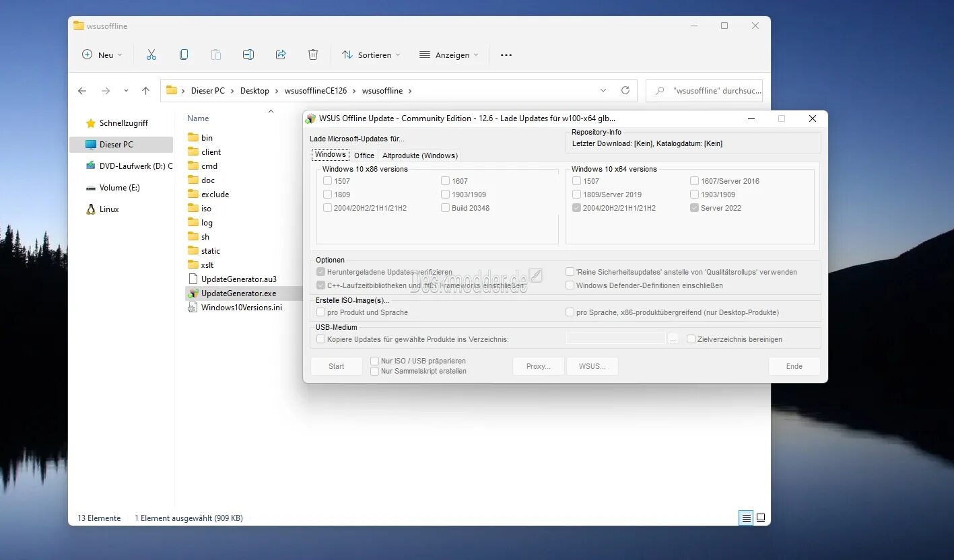Open the Anzeigen dropdown
This screenshot has width=954, height=560.
point(449,55)
